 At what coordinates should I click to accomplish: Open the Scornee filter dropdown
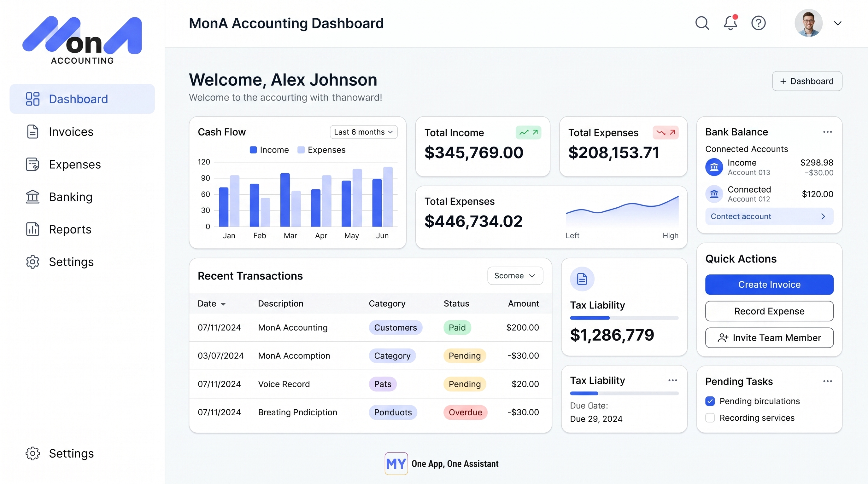pos(515,276)
